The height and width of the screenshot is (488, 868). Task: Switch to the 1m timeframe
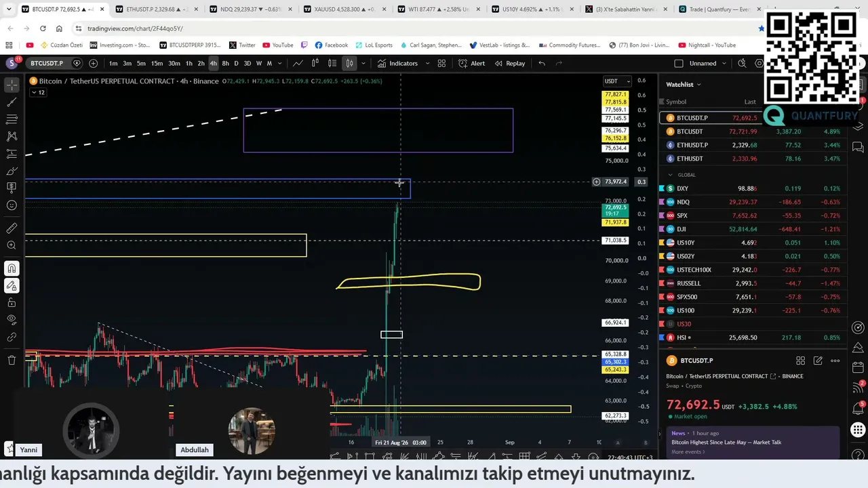coord(113,63)
